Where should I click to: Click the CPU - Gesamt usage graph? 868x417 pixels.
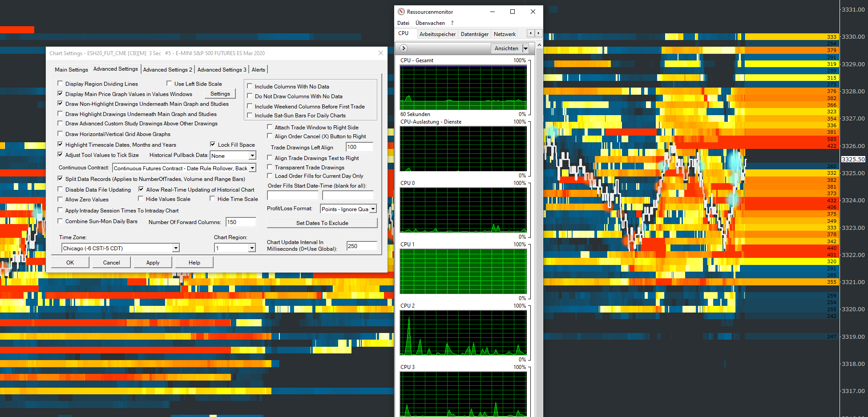(463, 88)
